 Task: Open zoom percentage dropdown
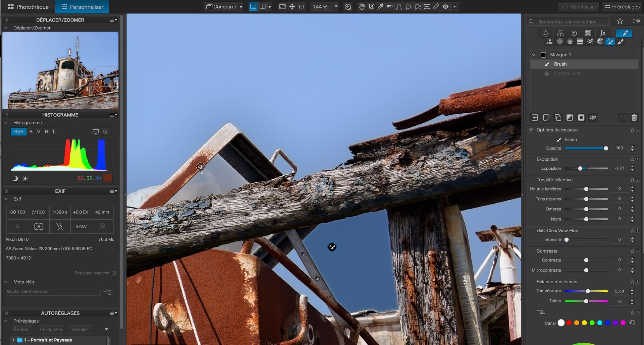(336, 7)
